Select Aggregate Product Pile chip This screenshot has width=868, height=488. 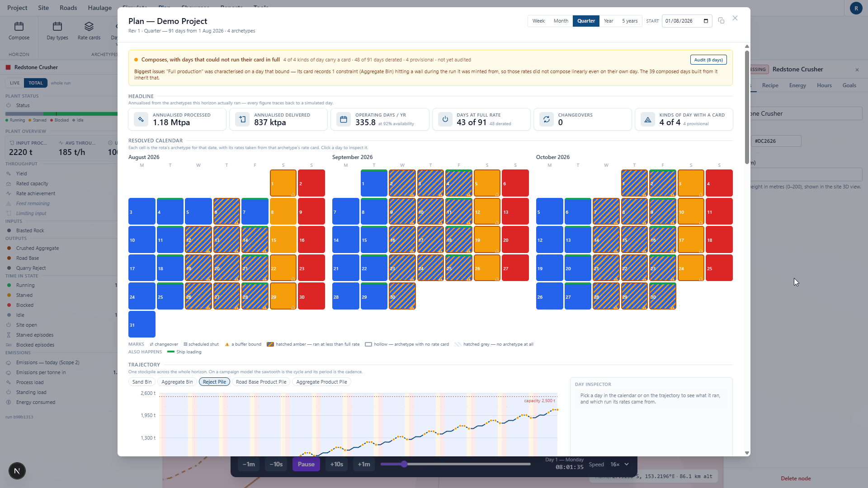tap(321, 382)
